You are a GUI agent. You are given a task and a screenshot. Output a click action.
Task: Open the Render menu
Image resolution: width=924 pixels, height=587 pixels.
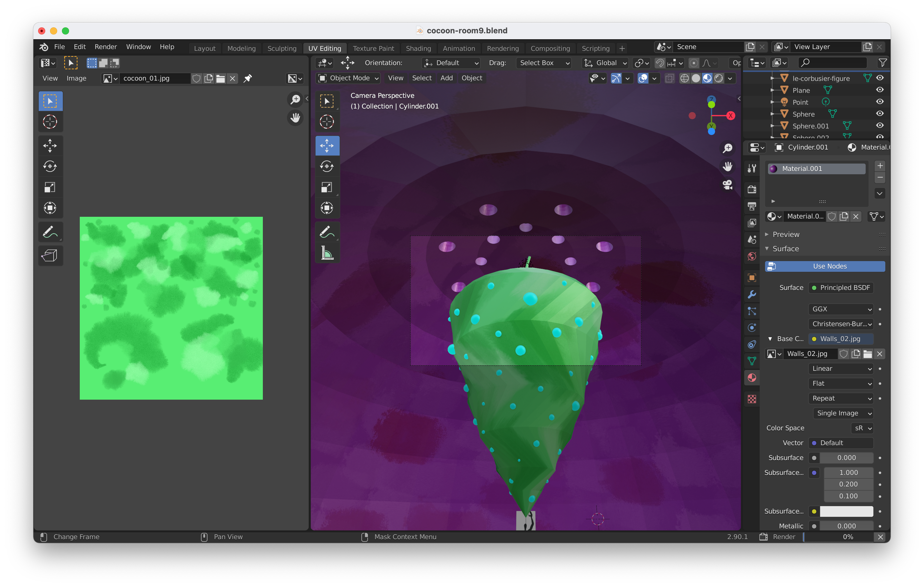click(105, 47)
